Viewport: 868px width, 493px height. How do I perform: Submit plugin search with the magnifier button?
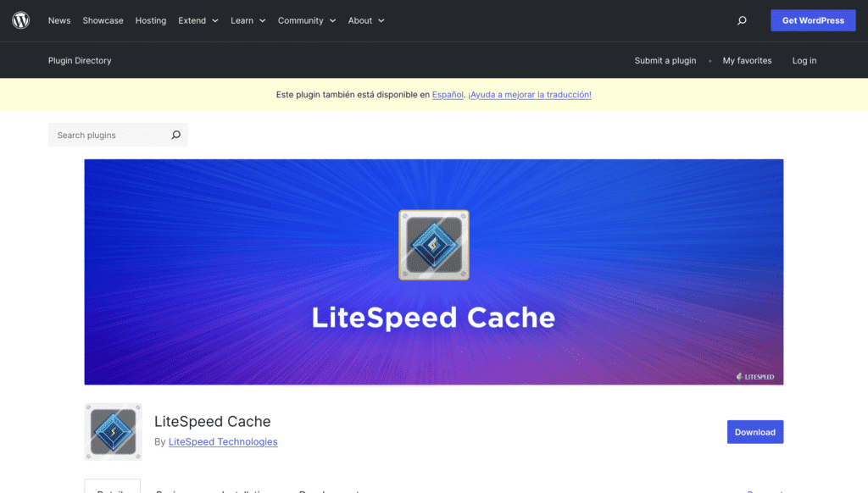tap(175, 135)
